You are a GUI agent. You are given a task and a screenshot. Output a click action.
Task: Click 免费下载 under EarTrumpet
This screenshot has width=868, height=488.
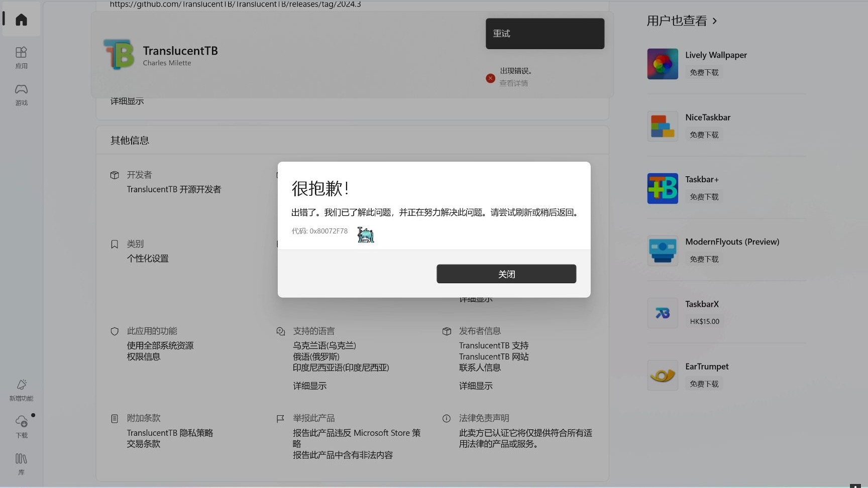[x=704, y=384]
